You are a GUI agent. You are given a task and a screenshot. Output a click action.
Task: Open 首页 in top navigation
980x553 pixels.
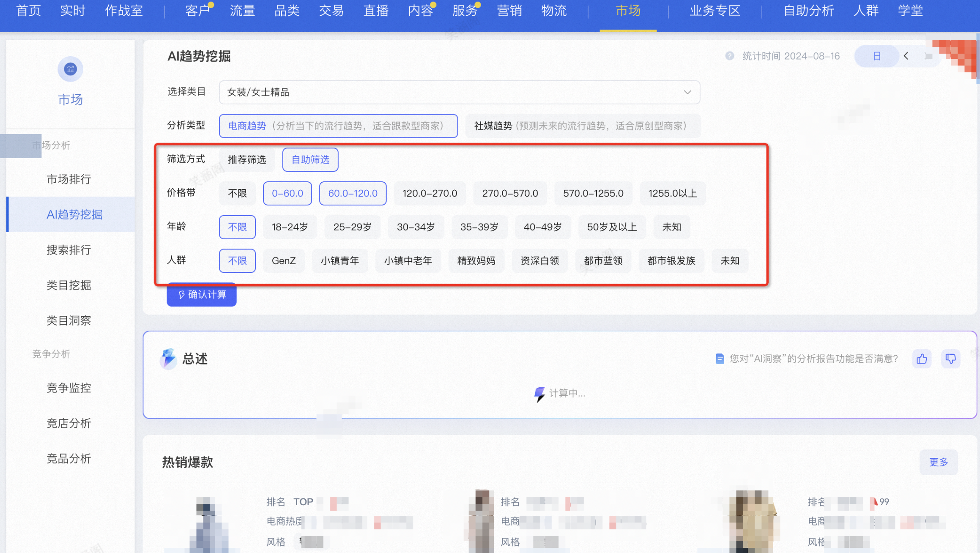click(x=28, y=11)
